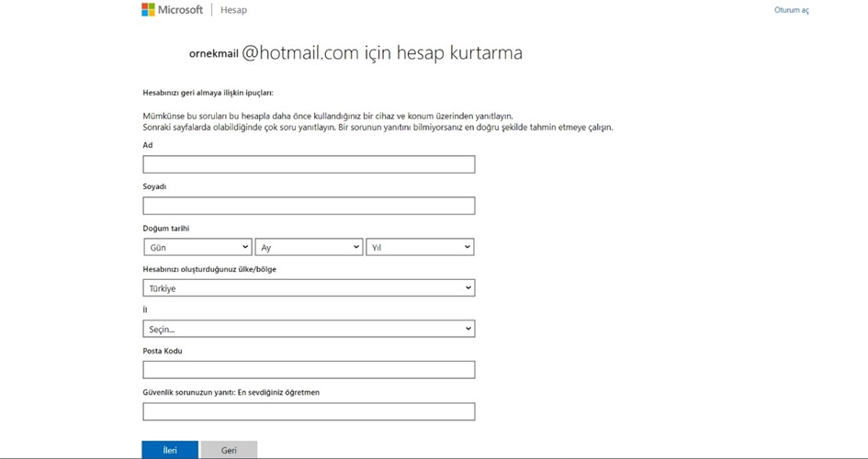Open the Hesap header link
Image resolution: width=868 pixels, height=459 pixels.
pyautogui.click(x=233, y=10)
